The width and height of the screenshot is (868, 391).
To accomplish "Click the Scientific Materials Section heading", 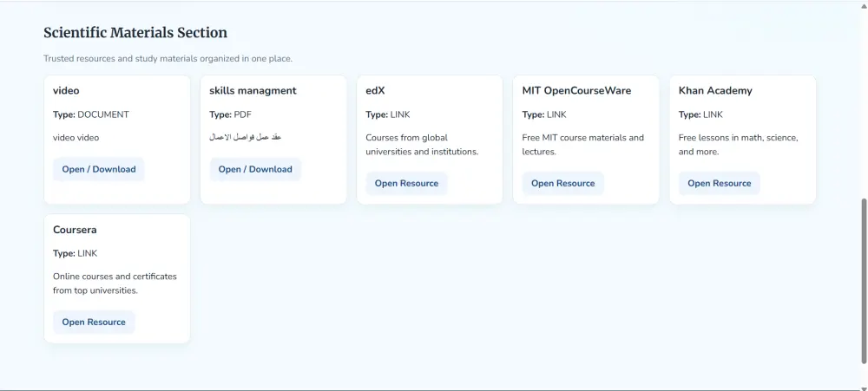I will pyautogui.click(x=135, y=33).
